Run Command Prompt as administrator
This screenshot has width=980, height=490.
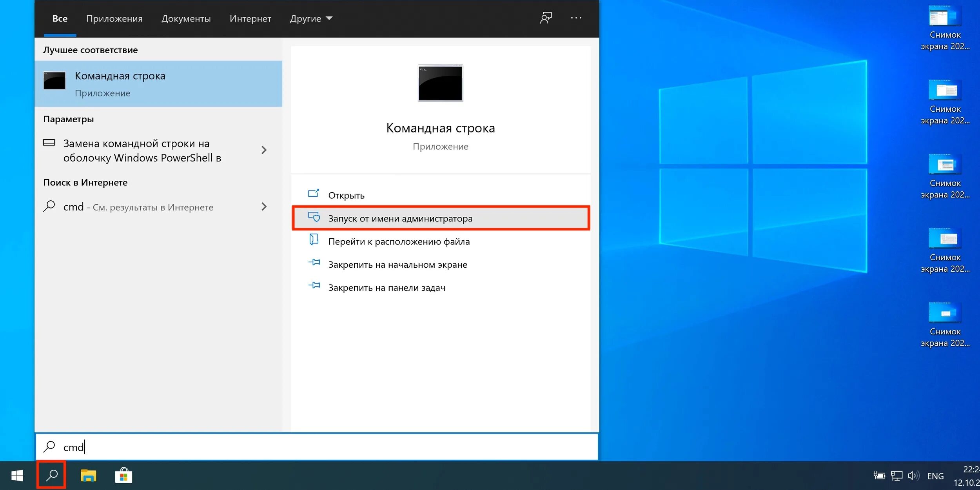[x=400, y=218]
